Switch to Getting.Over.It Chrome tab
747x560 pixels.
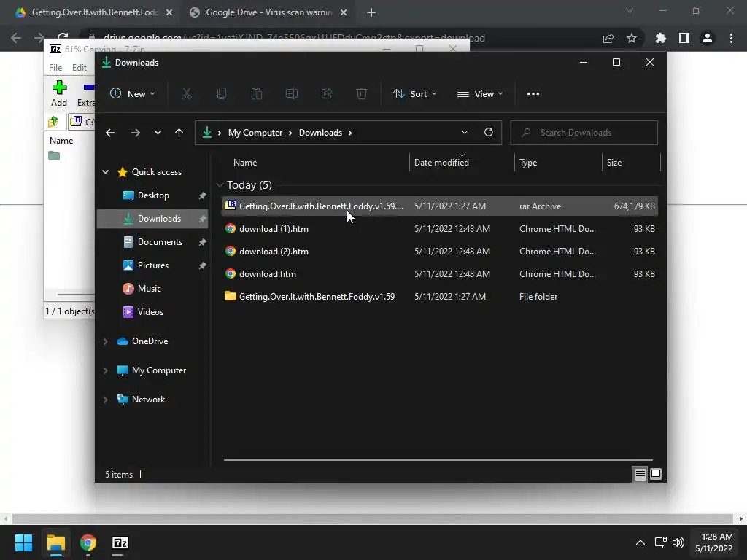coord(94,12)
